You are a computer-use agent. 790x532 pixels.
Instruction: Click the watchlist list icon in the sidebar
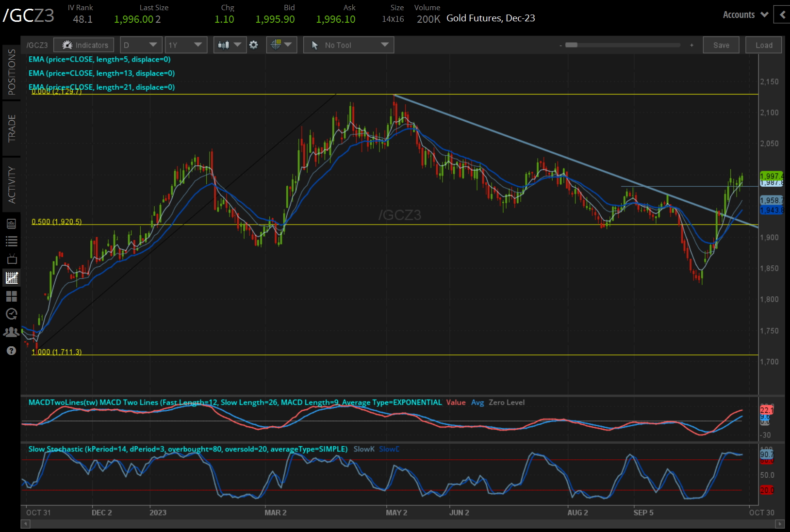(12, 241)
